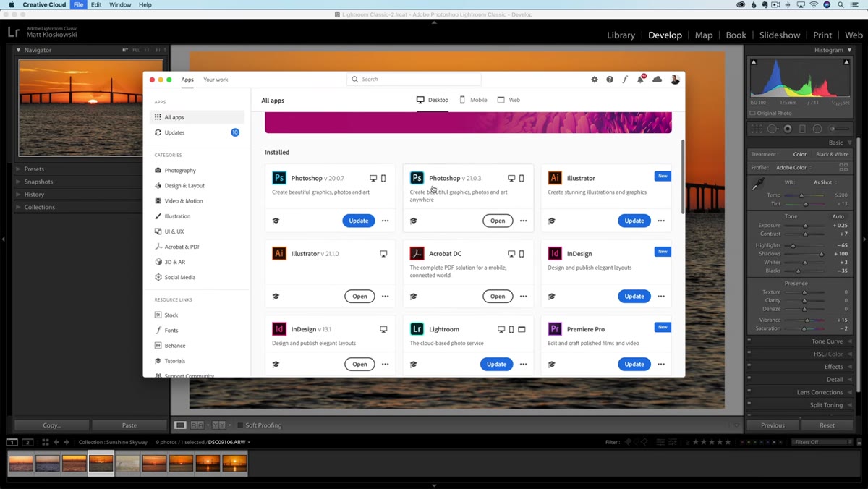Open more options on Photoshop v 21.0.3 card
This screenshot has height=489, width=868.
point(523,221)
